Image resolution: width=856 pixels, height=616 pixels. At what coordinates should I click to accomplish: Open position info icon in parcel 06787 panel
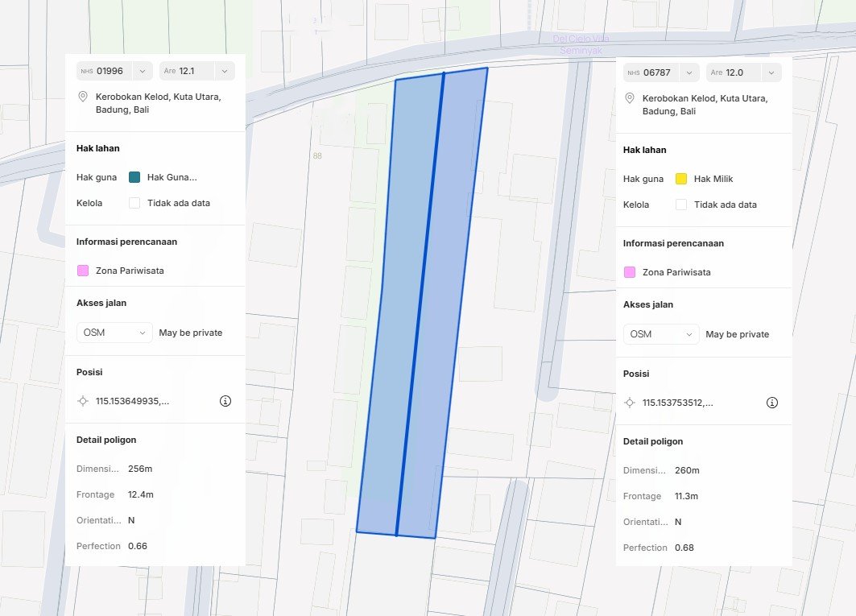(771, 403)
